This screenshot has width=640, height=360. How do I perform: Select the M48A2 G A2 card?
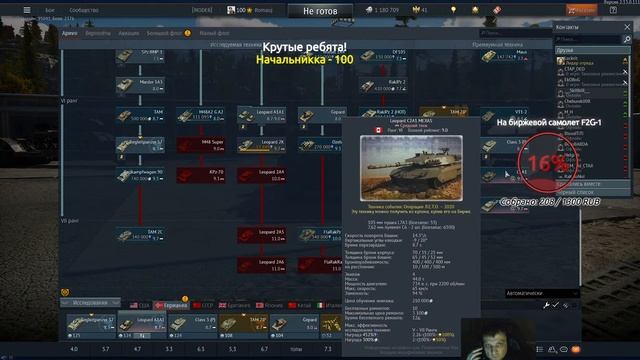[x=201, y=116]
